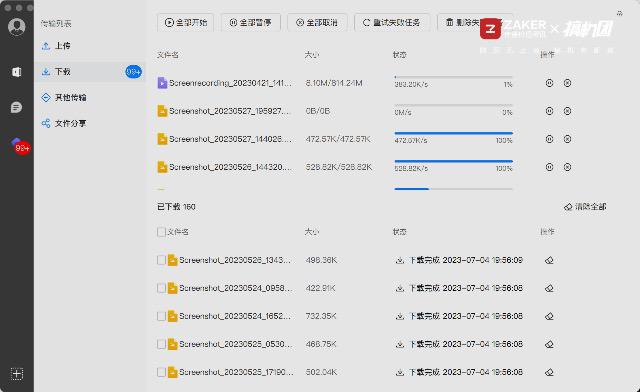Click the 全部暂停 pause all button

click(251, 22)
